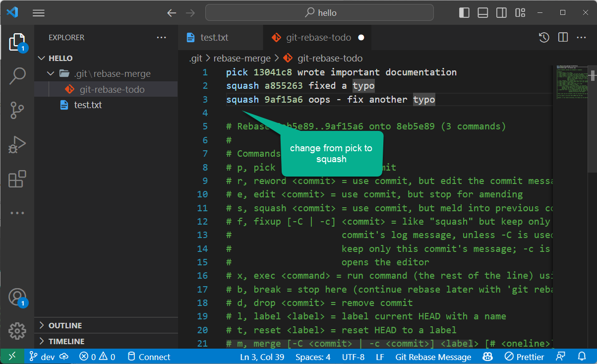The image size is (597, 364).
Task: Open the Source Control view
Action: coord(17,111)
